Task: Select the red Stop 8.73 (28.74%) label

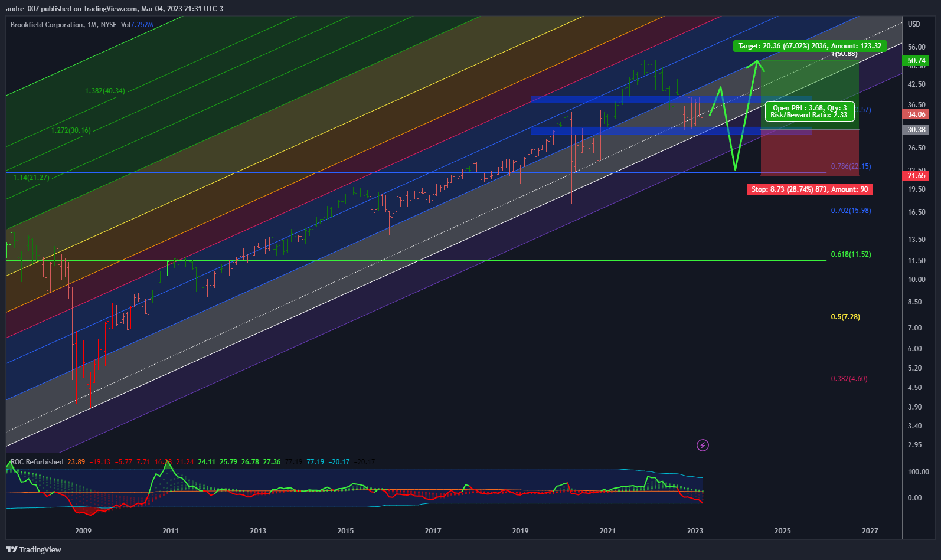Action: [810, 189]
